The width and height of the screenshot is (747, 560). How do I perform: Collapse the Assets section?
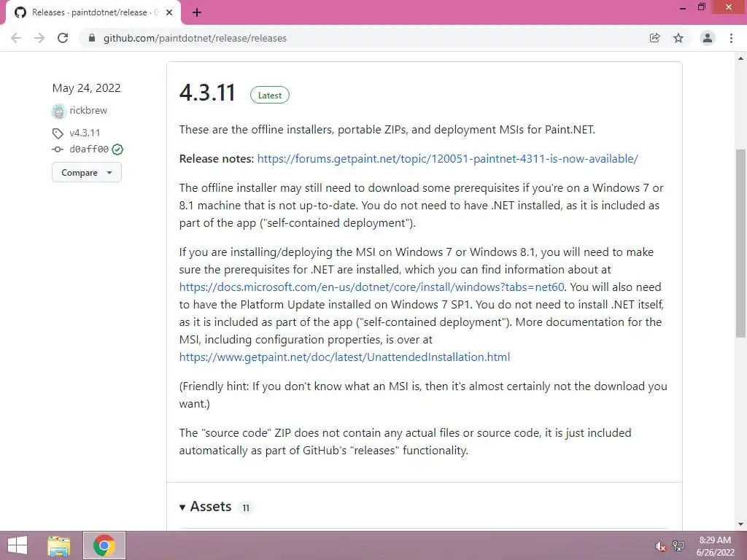pyautogui.click(x=205, y=507)
